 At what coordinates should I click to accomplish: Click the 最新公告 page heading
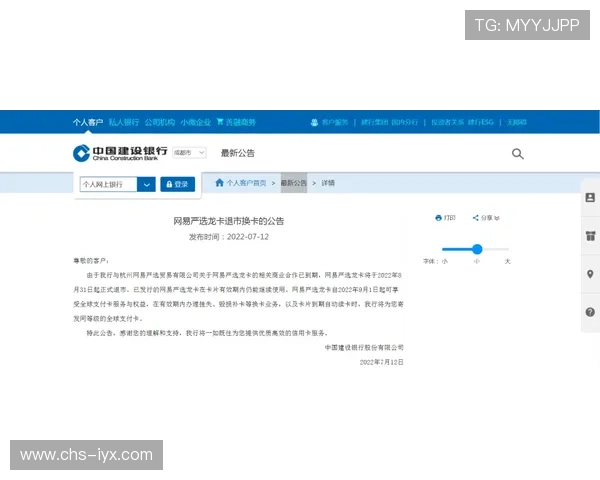[x=238, y=153]
